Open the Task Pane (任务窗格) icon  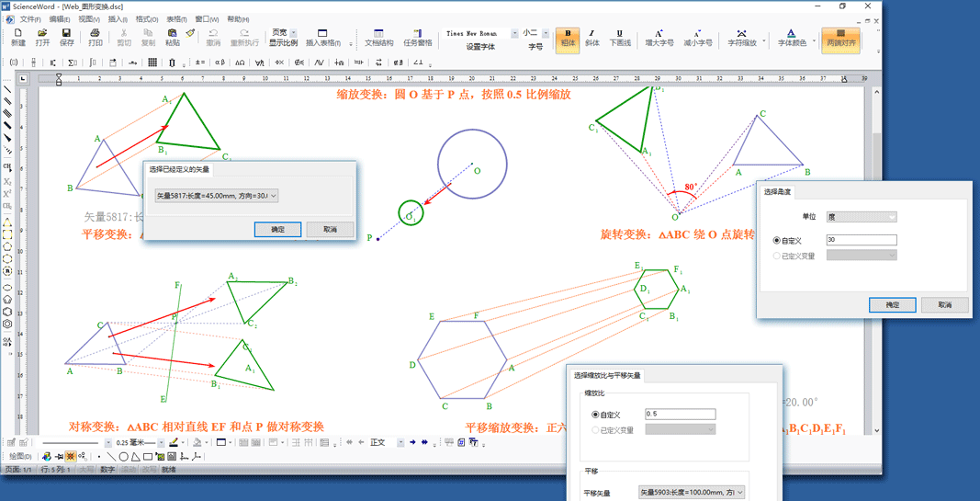click(417, 37)
